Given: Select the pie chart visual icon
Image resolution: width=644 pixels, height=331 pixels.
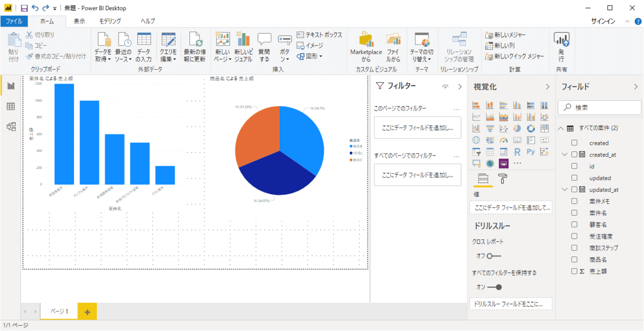Looking at the screenshot, I should pos(517,128).
